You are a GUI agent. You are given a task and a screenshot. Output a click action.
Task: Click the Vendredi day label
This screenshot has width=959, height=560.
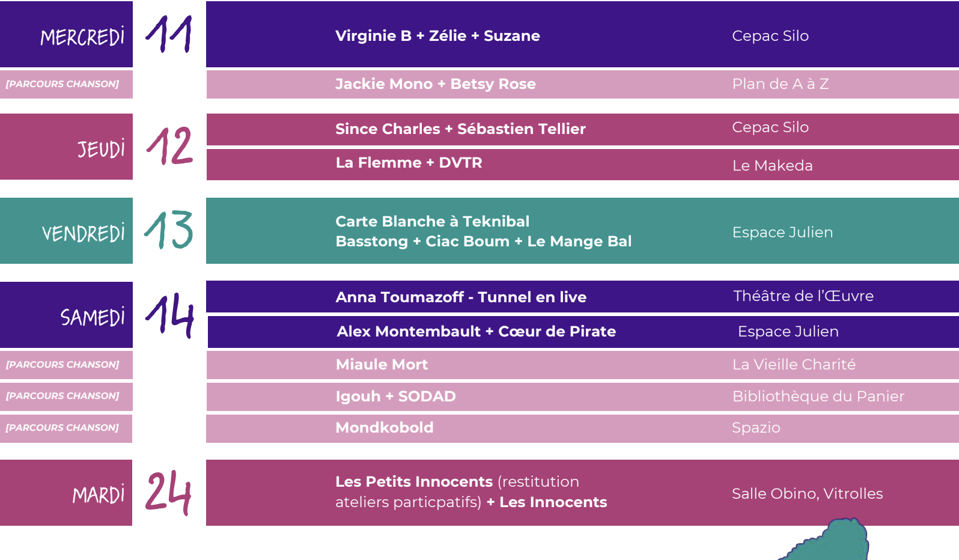(84, 233)
